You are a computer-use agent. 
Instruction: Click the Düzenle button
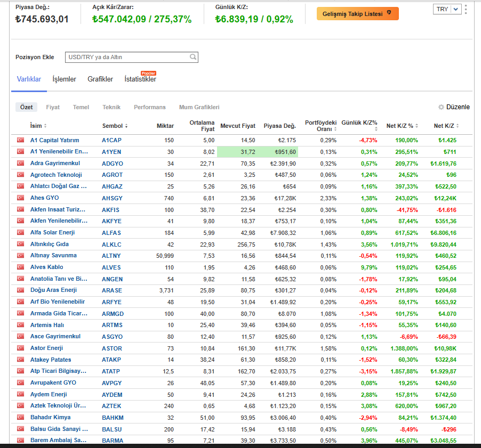tap(454, 107)
